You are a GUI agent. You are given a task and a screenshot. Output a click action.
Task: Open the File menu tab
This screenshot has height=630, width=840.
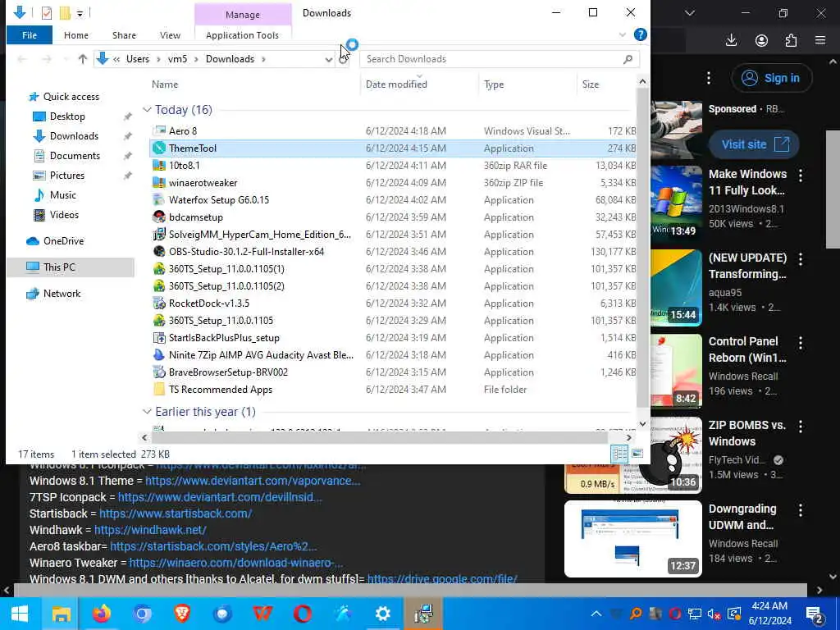pyautogui.click(x=30, y=35)
